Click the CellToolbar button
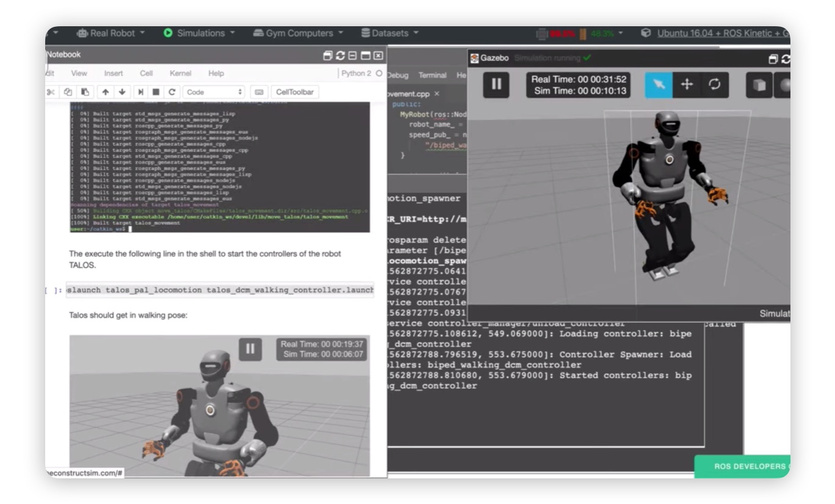Screen dimensions: 835x504 click(295, 92)
